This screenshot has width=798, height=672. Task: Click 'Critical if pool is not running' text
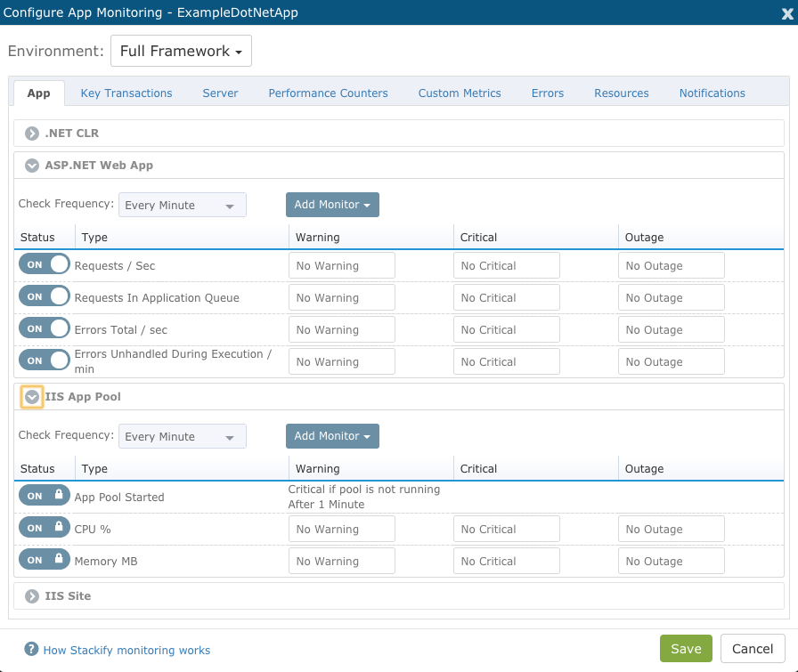pos(364,490)
